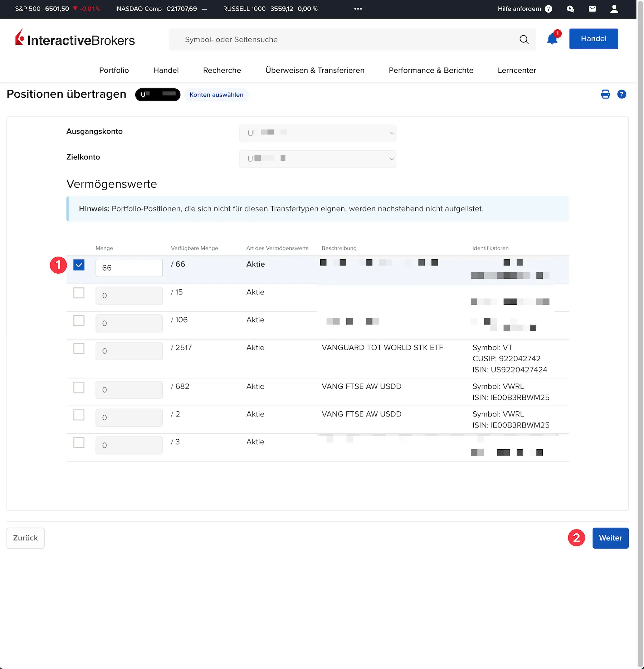Open the Handel navigation menu
Viewport: 644px width, 669px height.
166,70
